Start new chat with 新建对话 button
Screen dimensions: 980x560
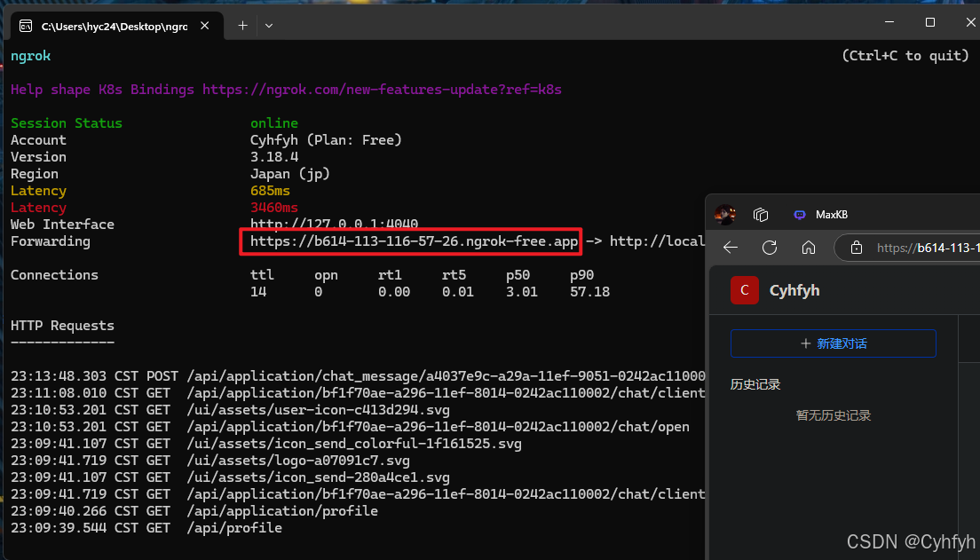(834, 343)
